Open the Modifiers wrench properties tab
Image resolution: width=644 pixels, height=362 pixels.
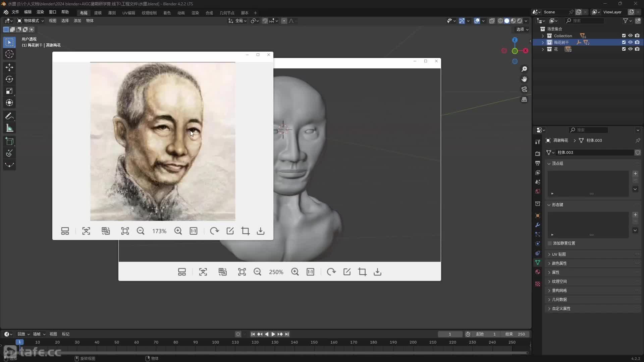click(538, 225)
